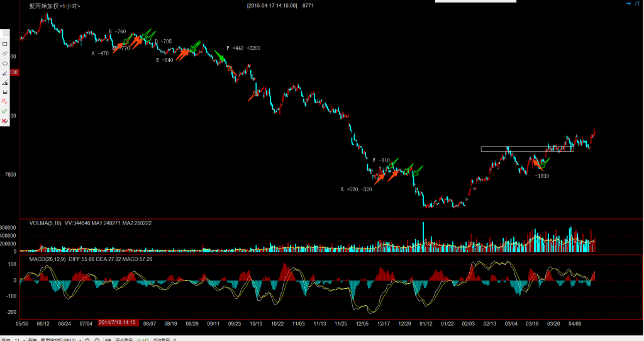Click the red X delete drawings tool
The image size is (644, 341).
point(5,120)
